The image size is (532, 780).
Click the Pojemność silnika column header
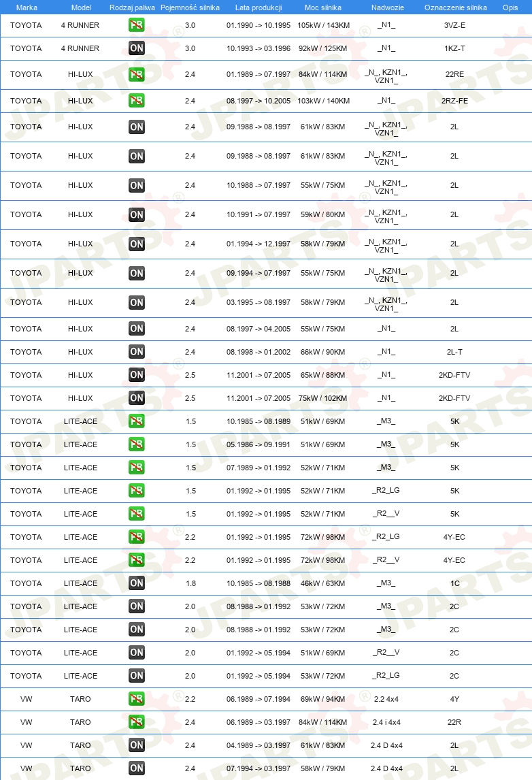click(x=190, y=7)
